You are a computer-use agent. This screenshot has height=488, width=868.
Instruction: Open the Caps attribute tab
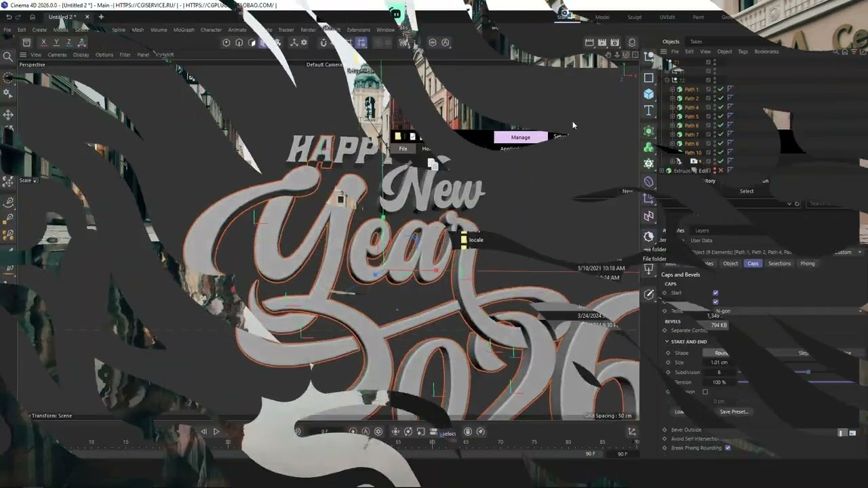pos(753,264)
